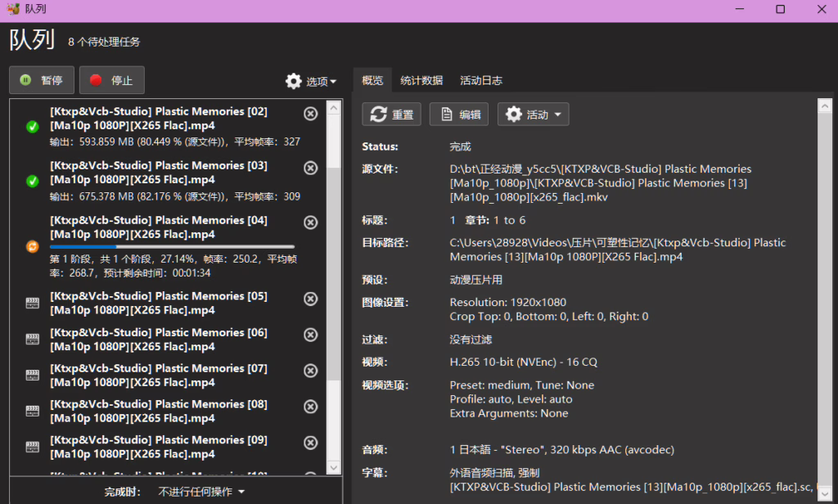
Task: Open the when-done action dropdown
Action: (201, 492)
